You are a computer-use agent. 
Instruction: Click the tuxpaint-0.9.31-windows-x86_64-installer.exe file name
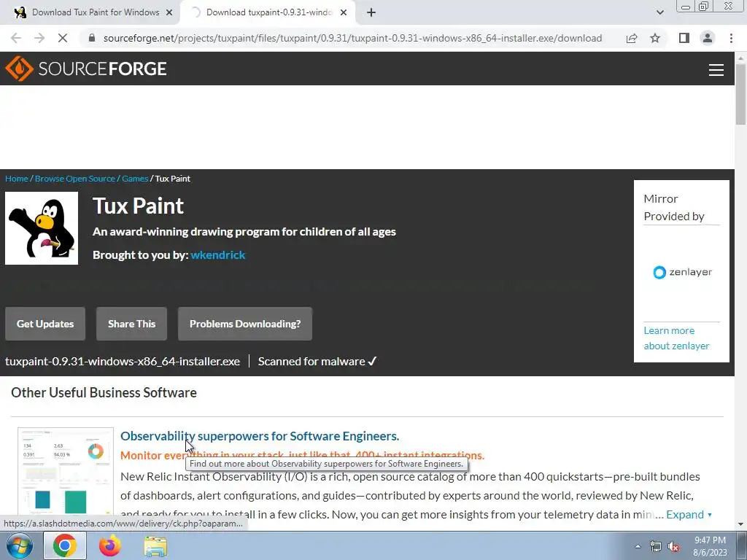click(123, 362)
